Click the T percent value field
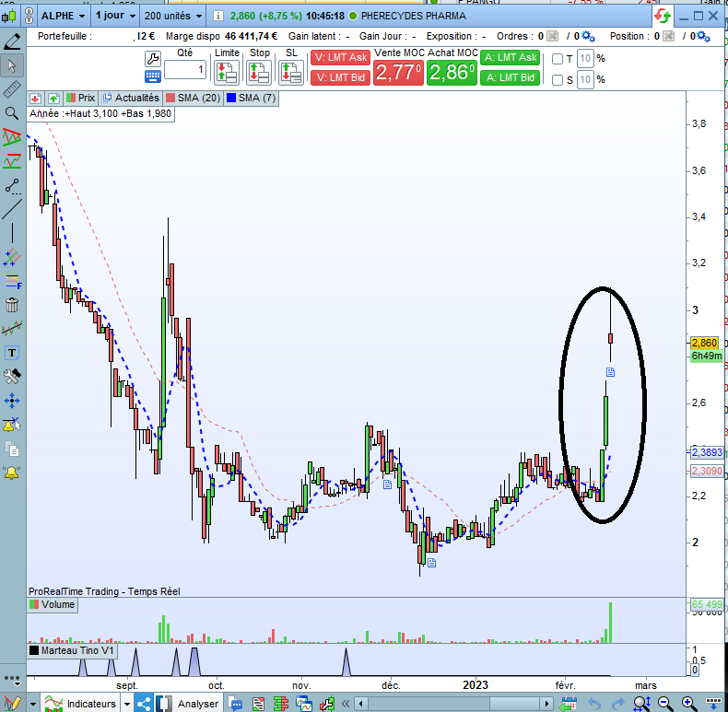The image size is (728, 712). click(x=585, y=59)
